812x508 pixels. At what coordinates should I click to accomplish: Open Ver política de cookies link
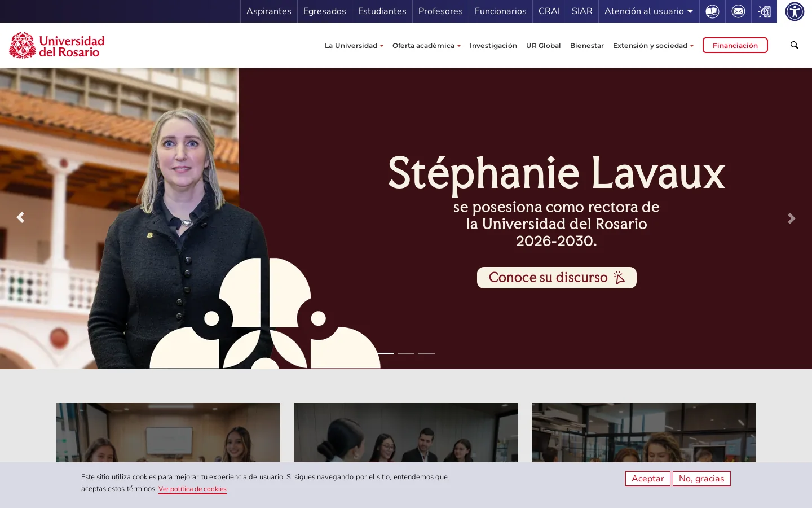click(x=192, y=489)
